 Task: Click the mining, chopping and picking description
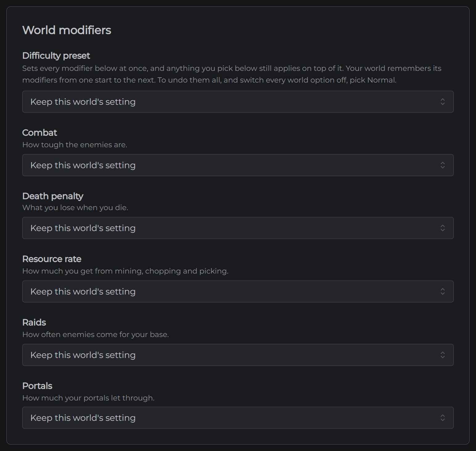point(125,271)
